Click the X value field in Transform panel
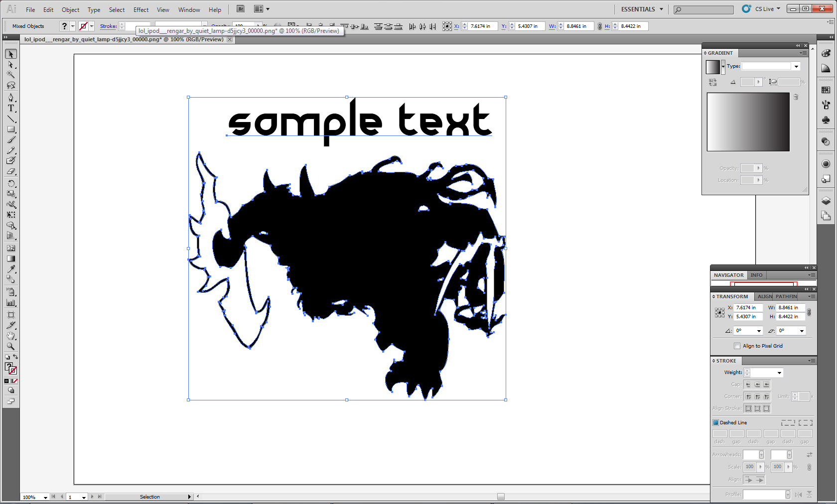 tap(748, 308)
